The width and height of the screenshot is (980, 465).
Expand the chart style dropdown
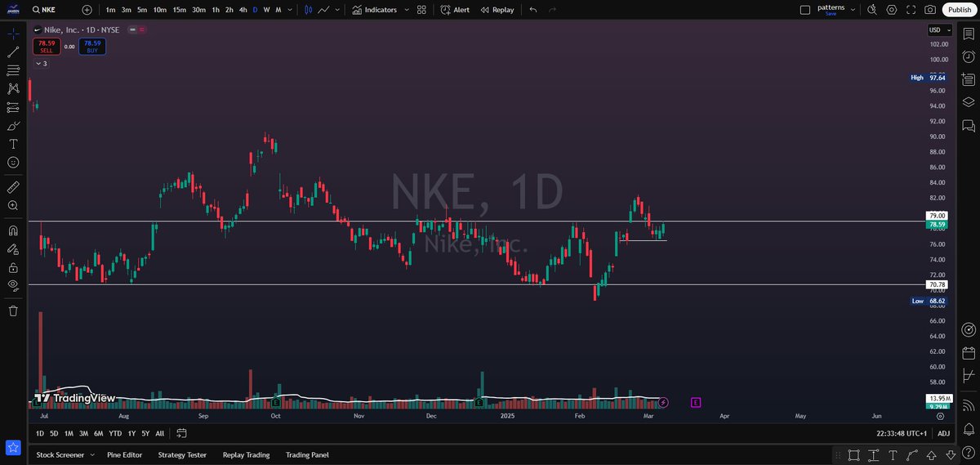coord(338,10)
